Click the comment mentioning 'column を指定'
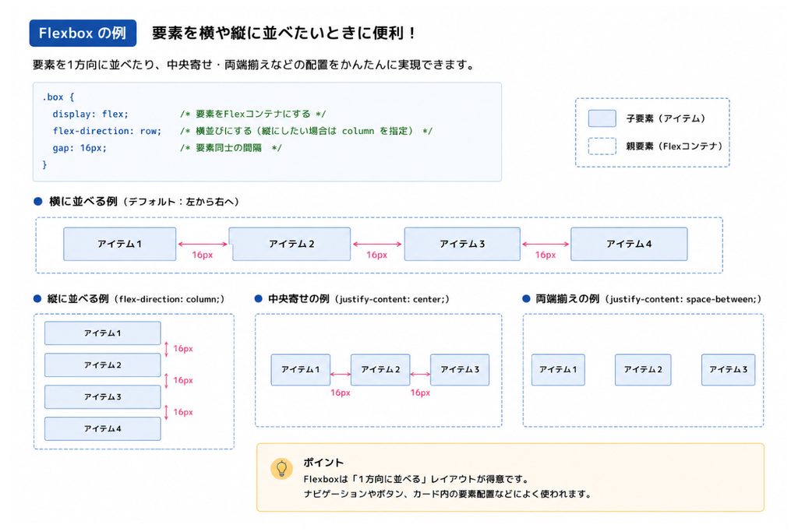This screenshot has width=798, height=532. pyautogui.click(x=305, y=131)
